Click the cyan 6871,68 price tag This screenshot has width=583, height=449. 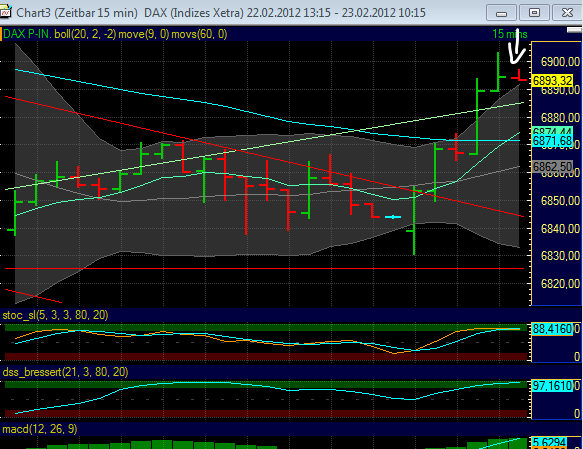(552, 141)
